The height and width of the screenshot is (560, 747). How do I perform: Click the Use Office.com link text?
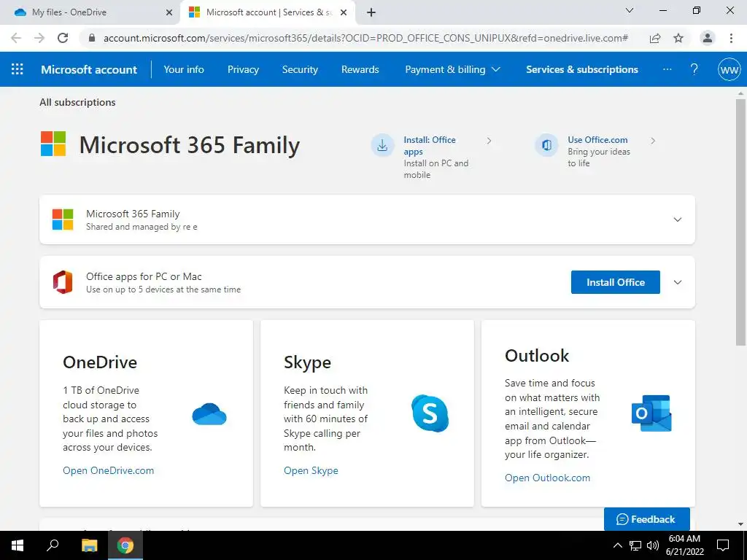click(597, 140)
